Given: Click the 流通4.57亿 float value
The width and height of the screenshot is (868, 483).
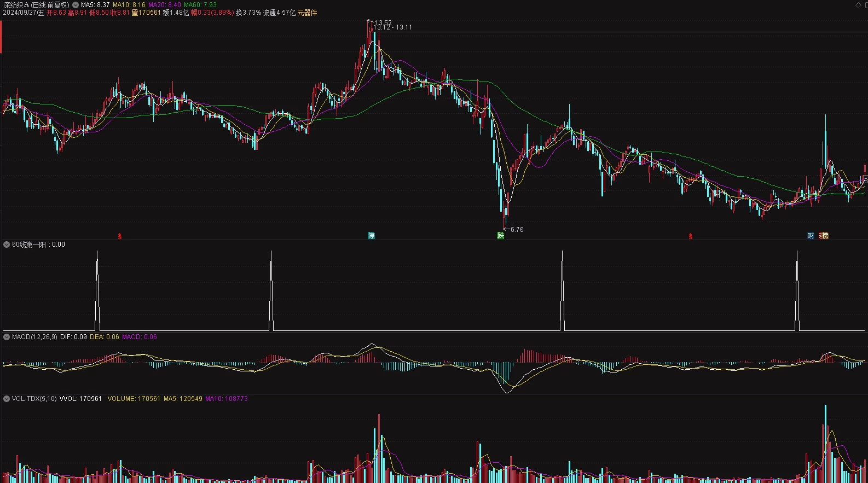Looking at the screenshot, I should (x=279, y=13).
